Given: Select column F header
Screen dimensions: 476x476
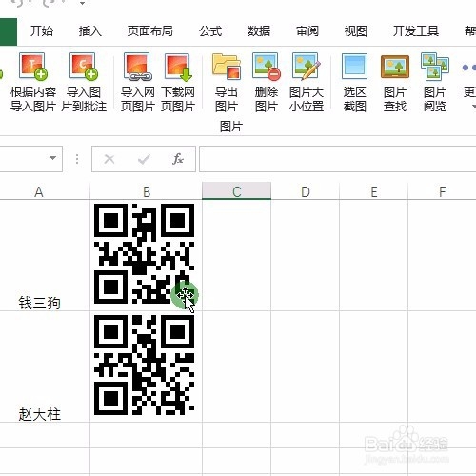Looking at the screenshot, I should coord(442,191).
